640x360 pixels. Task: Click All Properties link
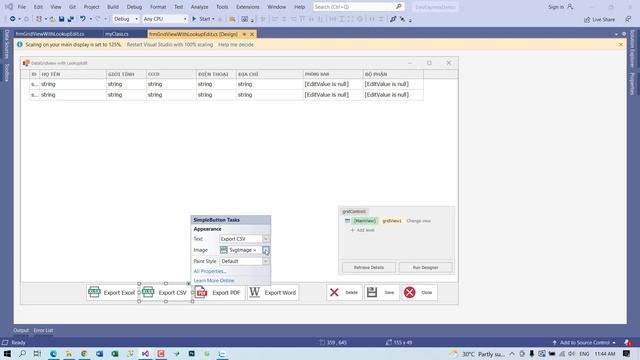point(210,271)
